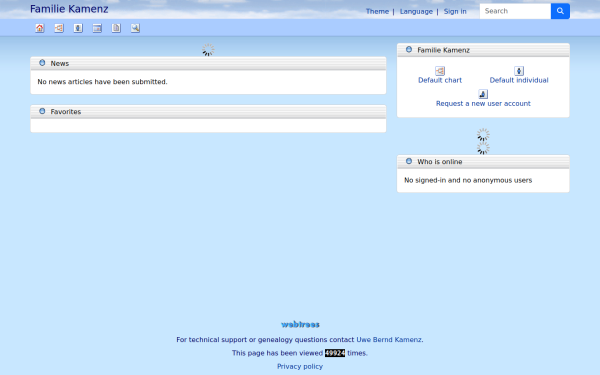Viewport: 600px width, 375px height.
Task: Click the Favorites block header icon
Action: (42, 111)
